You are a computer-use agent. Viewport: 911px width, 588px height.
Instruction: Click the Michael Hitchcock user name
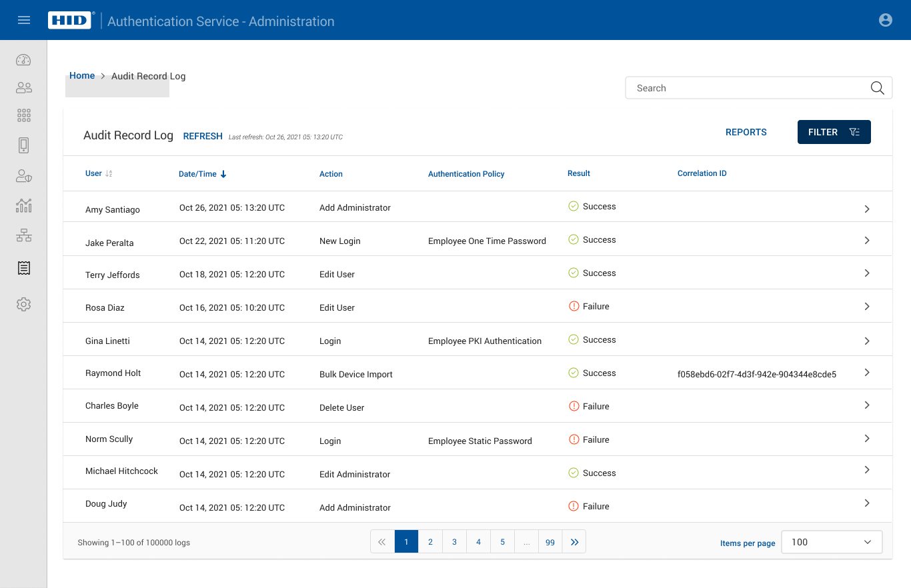point(121,471)
